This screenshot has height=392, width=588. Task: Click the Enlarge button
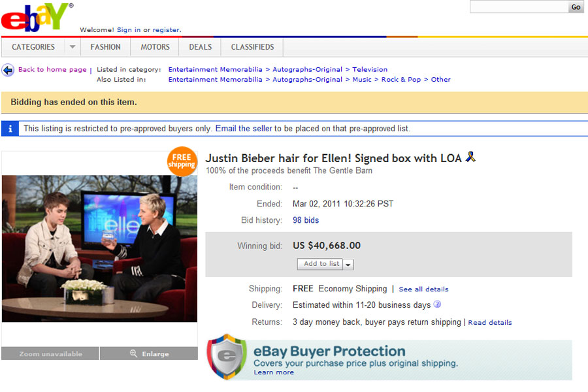149,353
